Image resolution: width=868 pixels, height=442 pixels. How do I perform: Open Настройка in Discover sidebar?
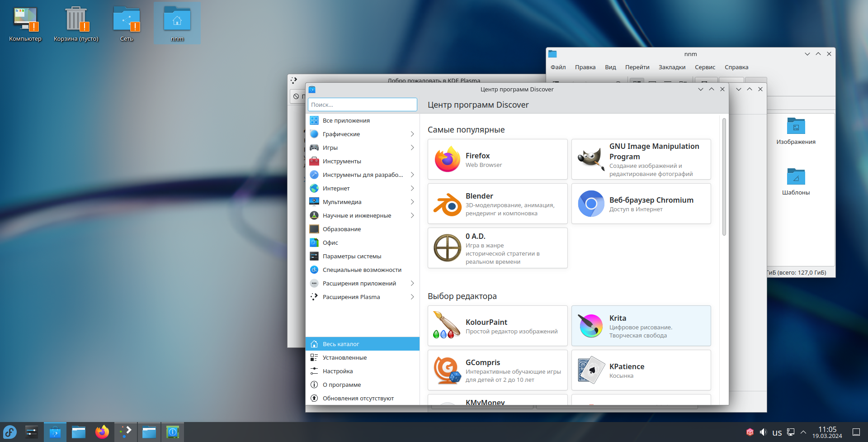[338, 371]
